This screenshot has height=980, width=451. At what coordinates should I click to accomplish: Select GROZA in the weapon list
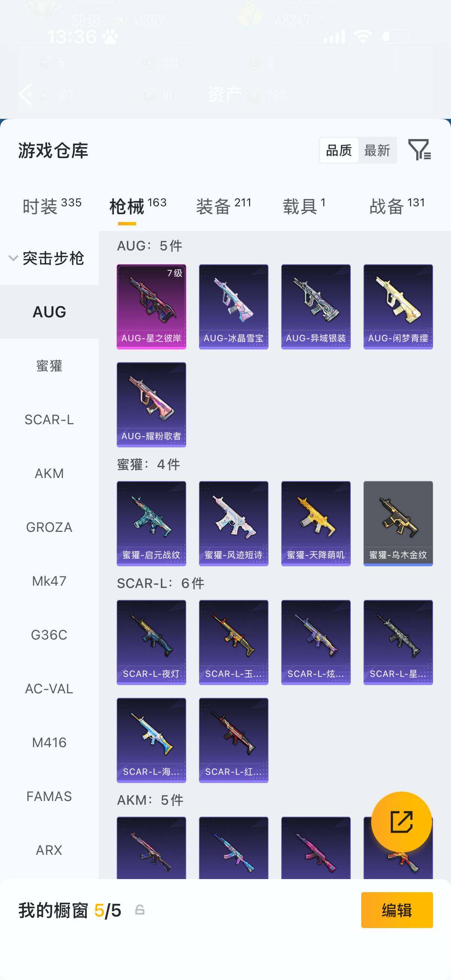click(49, 527)
